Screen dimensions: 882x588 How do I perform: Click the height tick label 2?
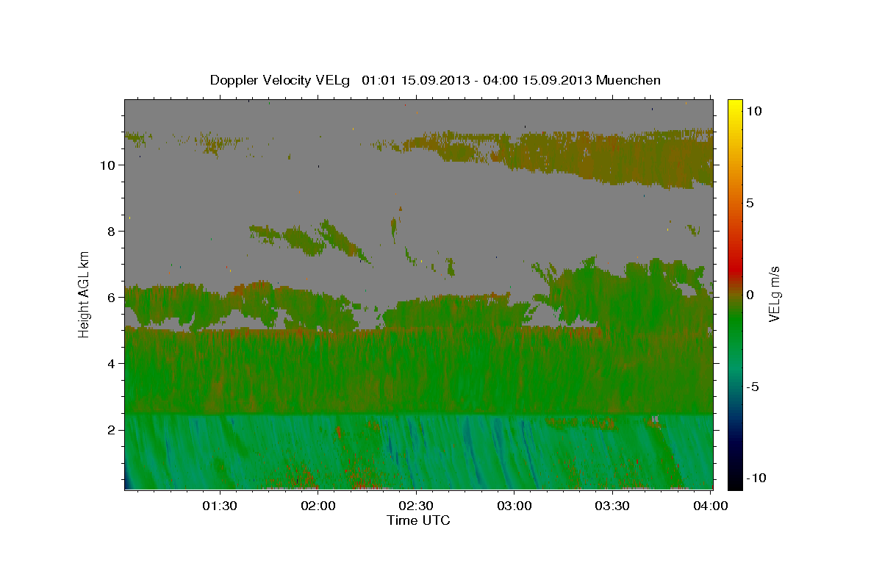tap(112, 429)
